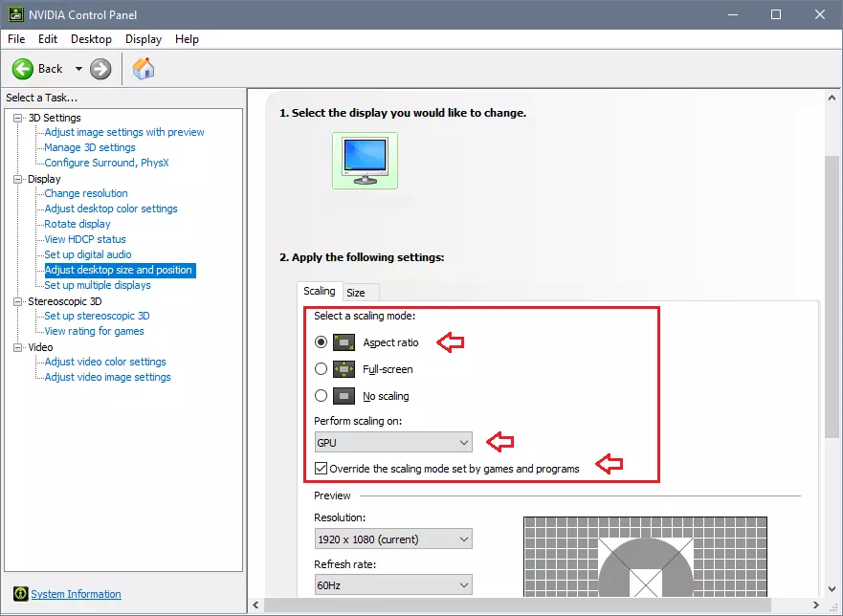Screen dimensions: 843x616
Task: Select the No scaling radio button
Action: click(x=321, y=396)
